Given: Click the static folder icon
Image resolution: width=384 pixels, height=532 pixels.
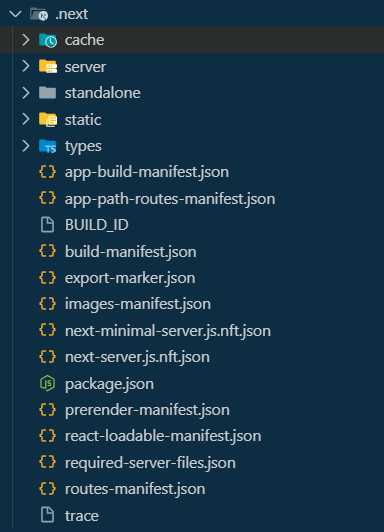Looking at the screenshot, I should pyautogui.click(x=47, y=119).
